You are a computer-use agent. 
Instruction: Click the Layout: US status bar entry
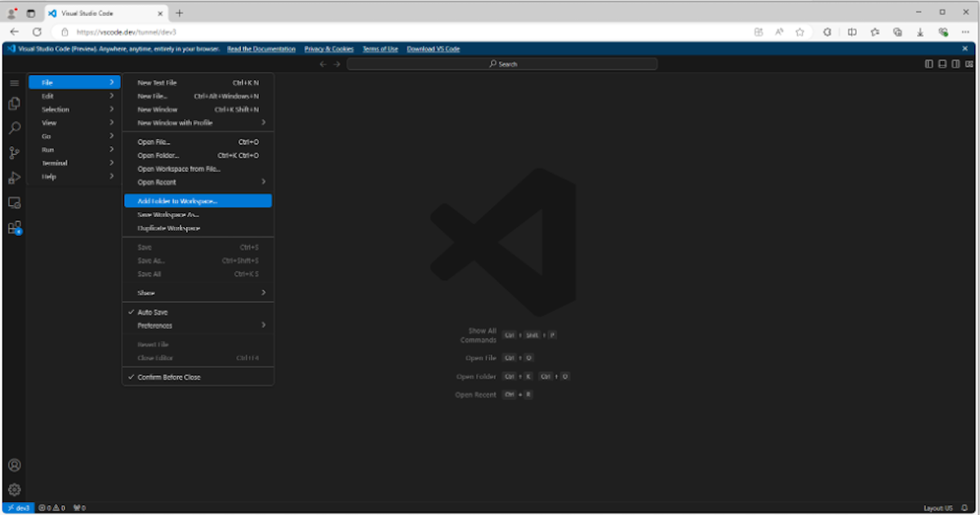click(x=938, y=508)
